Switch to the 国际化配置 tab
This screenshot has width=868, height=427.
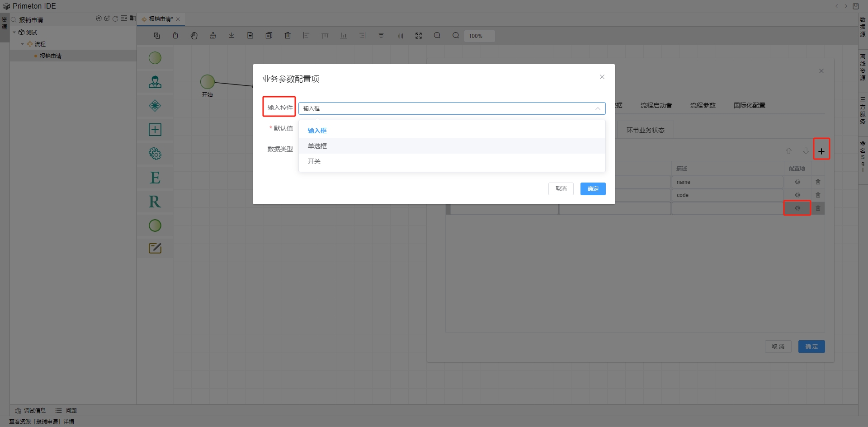[749, 105]
